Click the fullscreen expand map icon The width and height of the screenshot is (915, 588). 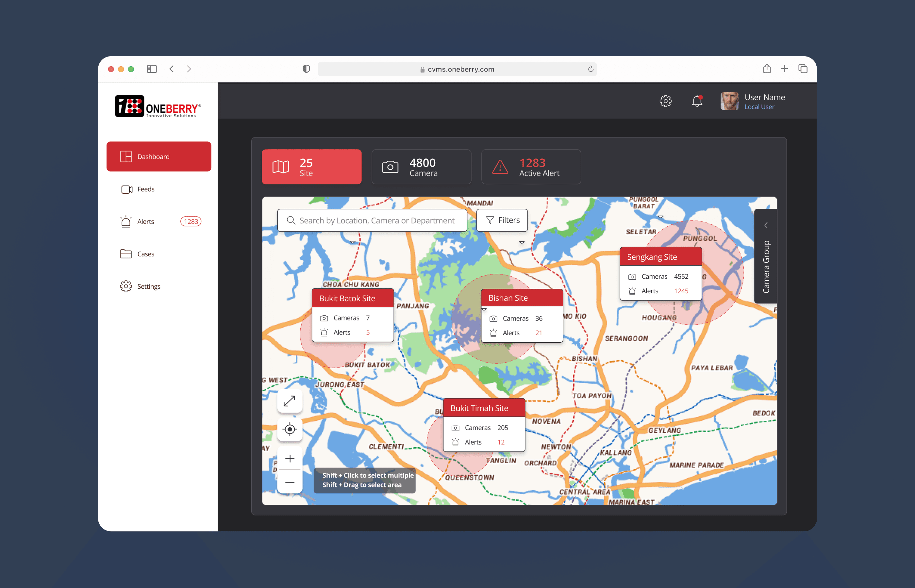pos(290,401)
